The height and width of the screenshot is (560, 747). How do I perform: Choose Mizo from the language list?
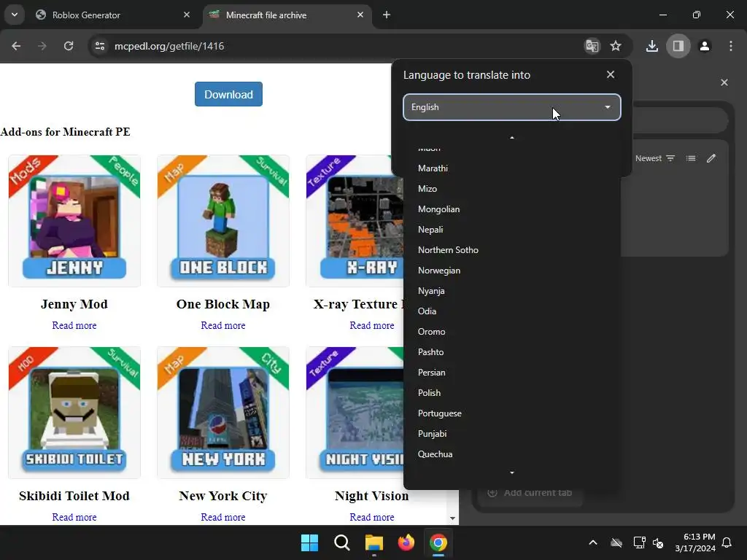point(511,189)
